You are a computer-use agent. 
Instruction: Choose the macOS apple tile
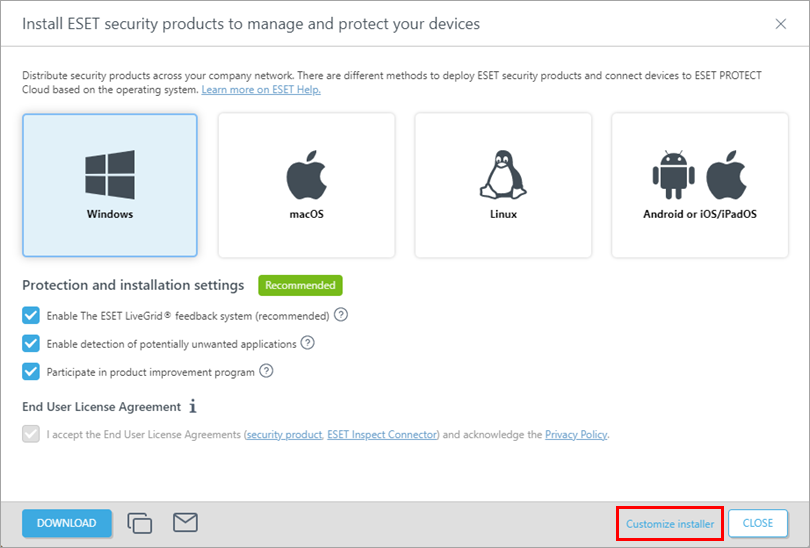click(x=306, y=185)
